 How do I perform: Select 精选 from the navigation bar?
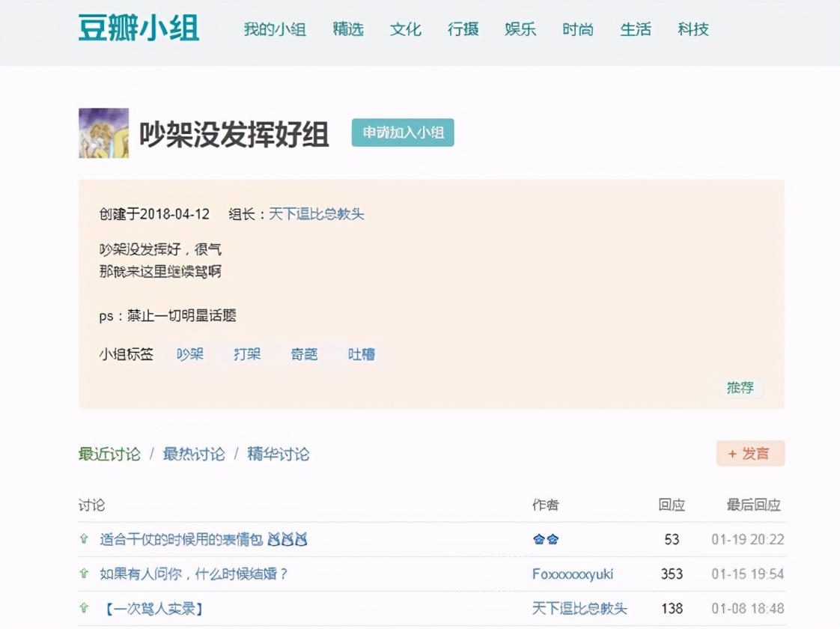[x=347, y=30]
